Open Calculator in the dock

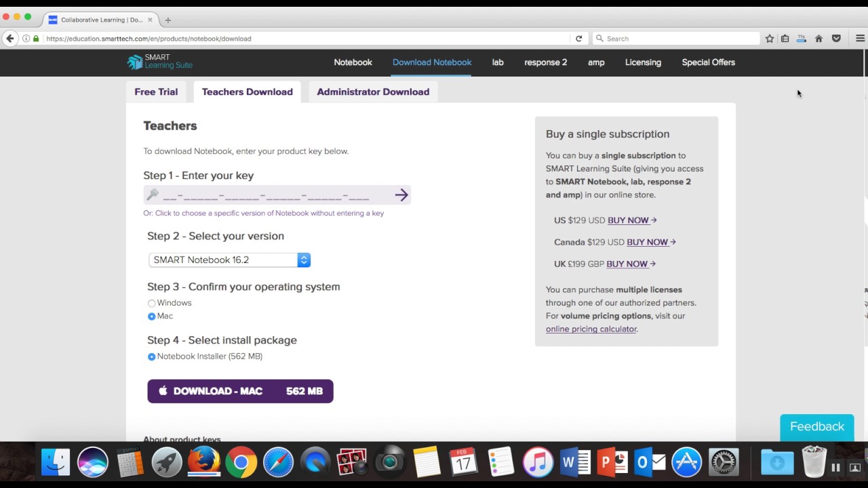[130, 463]
